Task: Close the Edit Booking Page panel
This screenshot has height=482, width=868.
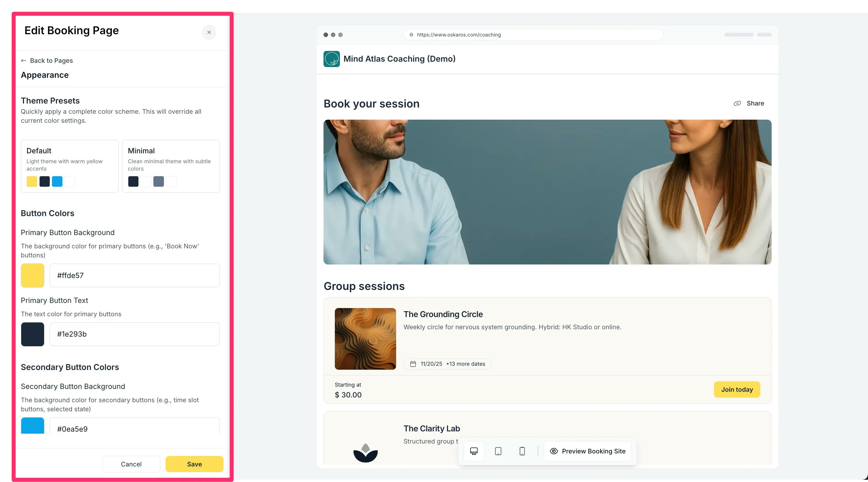Action: (209, 32)
